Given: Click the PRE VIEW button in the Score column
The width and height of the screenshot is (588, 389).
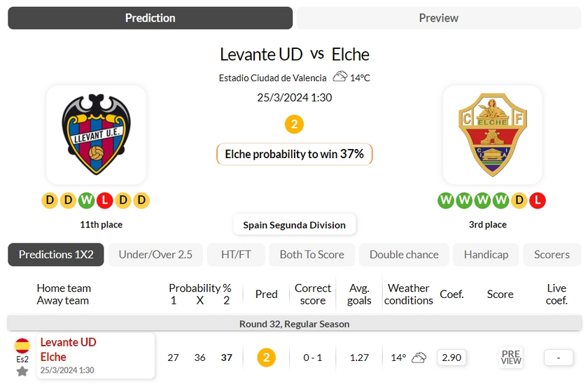Looking at the screenshot, I should pos(511,358).
